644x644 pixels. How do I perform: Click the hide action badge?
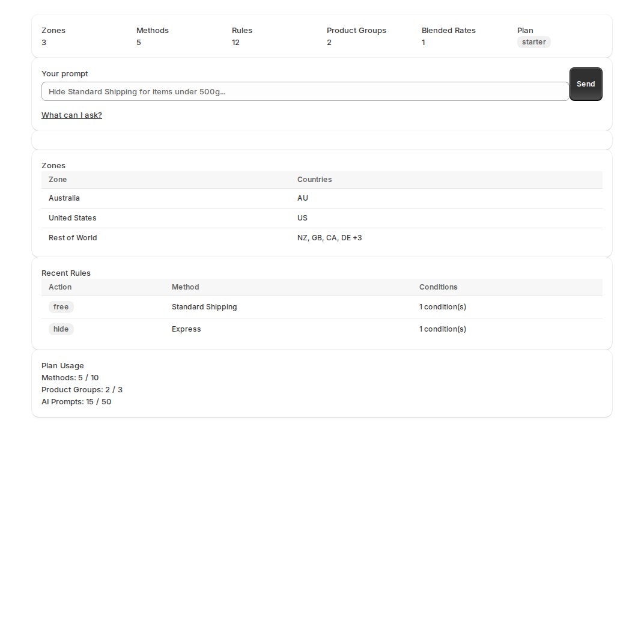point(61,329)
